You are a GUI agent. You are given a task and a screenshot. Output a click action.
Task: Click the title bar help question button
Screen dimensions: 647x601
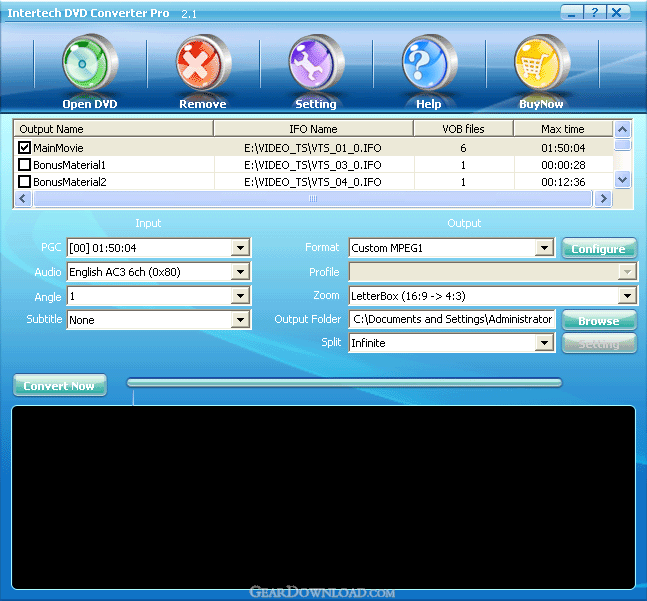pos(595,12)
